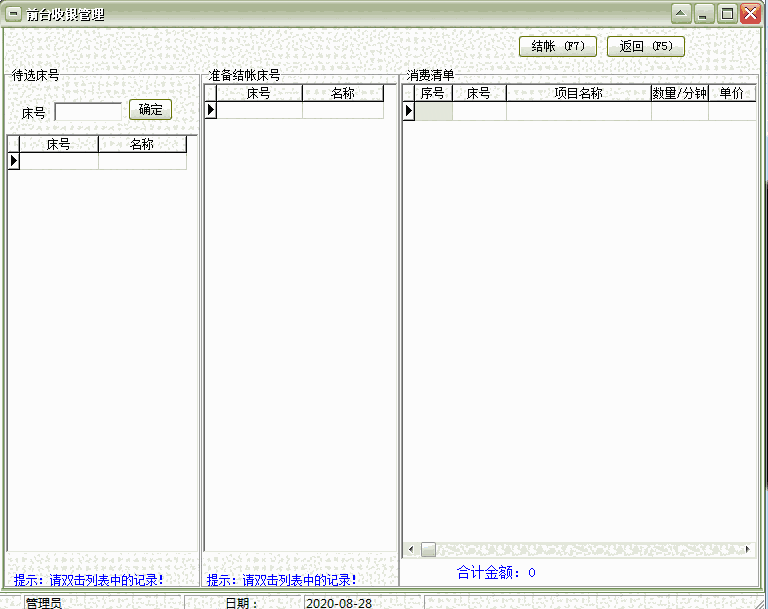Close the 前台收银管理 window

click(750, 13)
